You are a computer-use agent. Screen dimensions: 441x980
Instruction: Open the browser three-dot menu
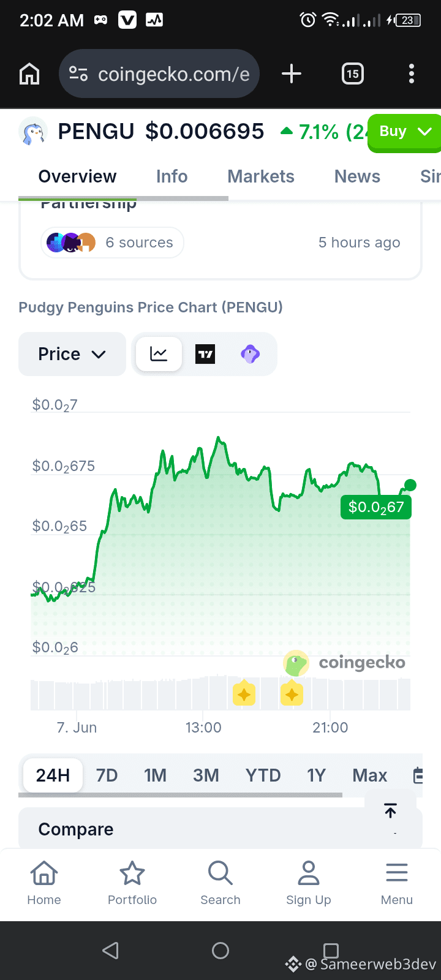(412, 74)
